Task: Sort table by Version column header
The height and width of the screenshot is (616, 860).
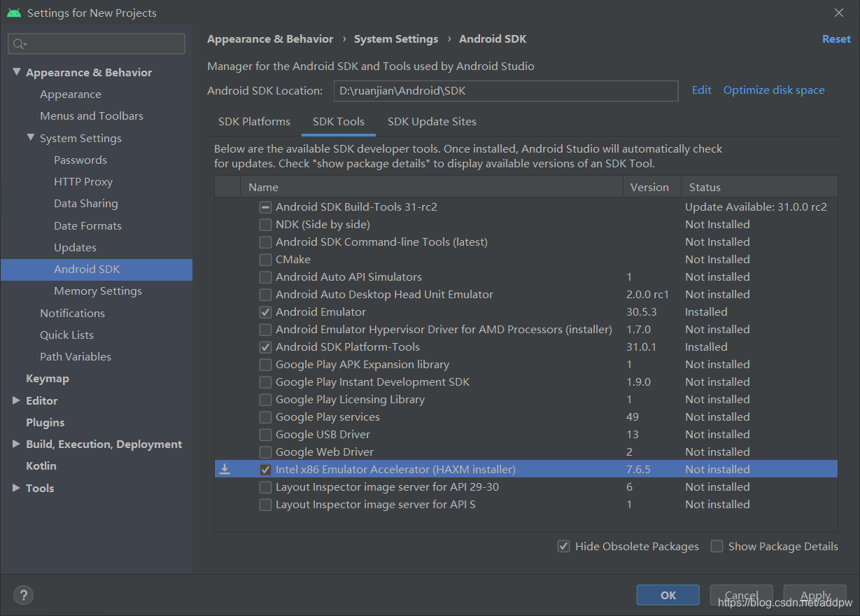Action: coord(652,187)
